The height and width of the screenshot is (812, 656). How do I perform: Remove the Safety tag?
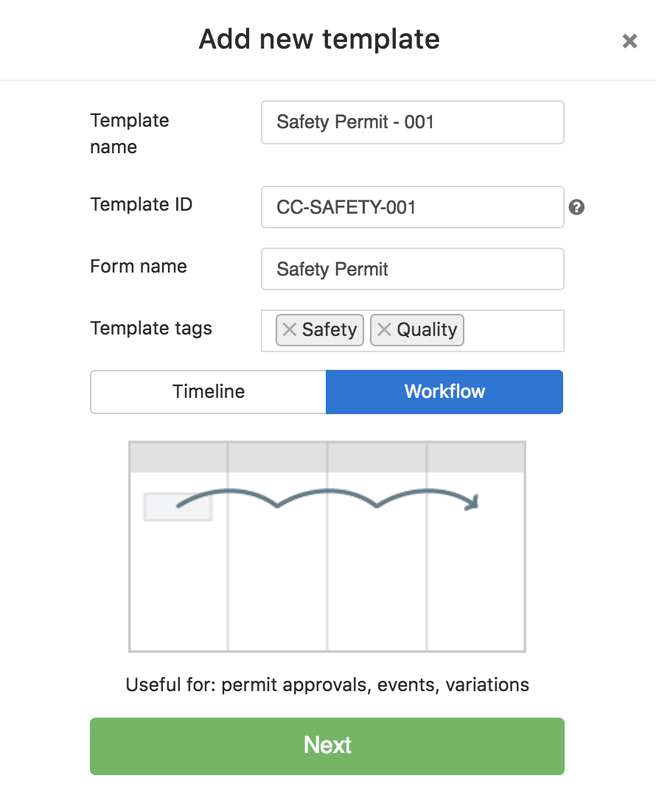coord(289,329)
